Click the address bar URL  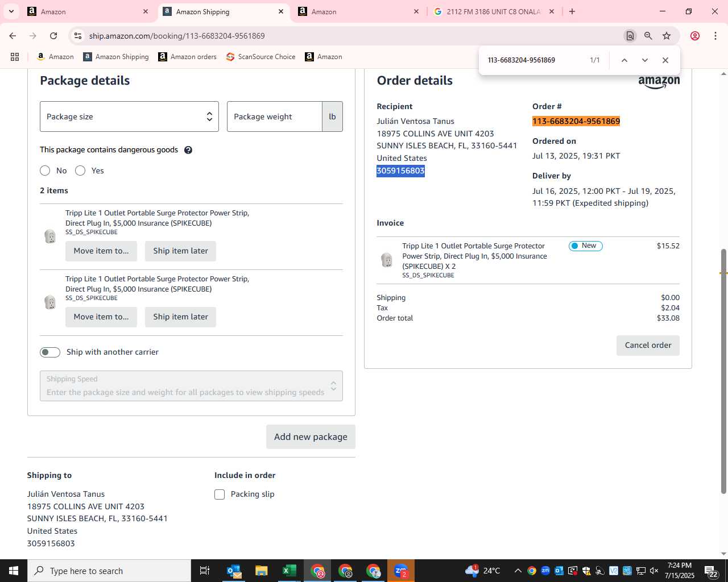pos(177,36)
